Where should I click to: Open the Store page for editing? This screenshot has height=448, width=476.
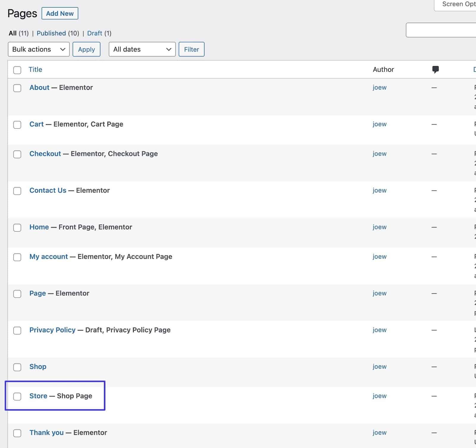coord(38,396)
